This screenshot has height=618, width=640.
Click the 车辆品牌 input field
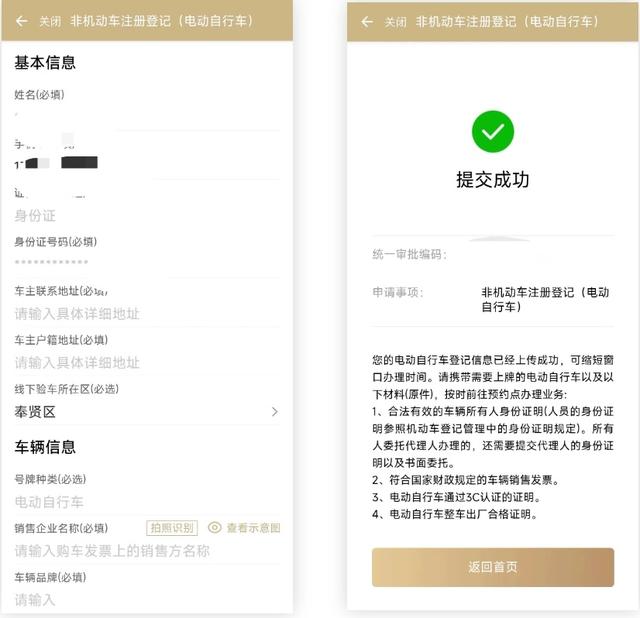click(147, 600)
